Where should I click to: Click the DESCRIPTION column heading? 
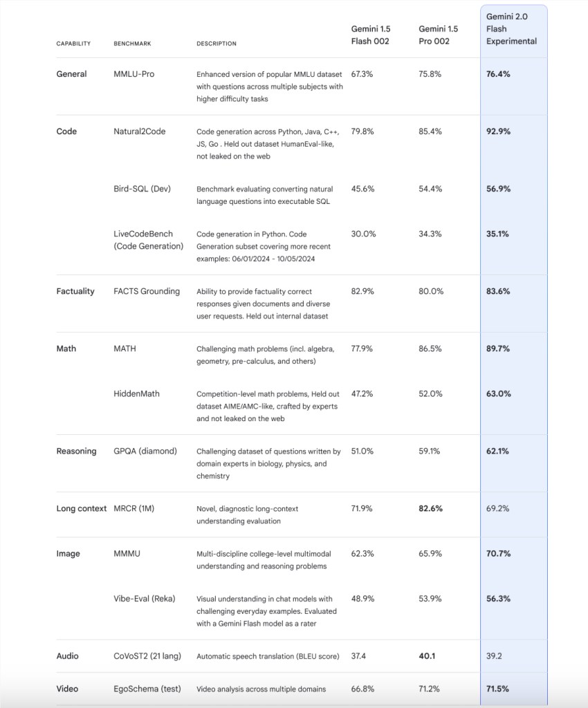[217, 44]
